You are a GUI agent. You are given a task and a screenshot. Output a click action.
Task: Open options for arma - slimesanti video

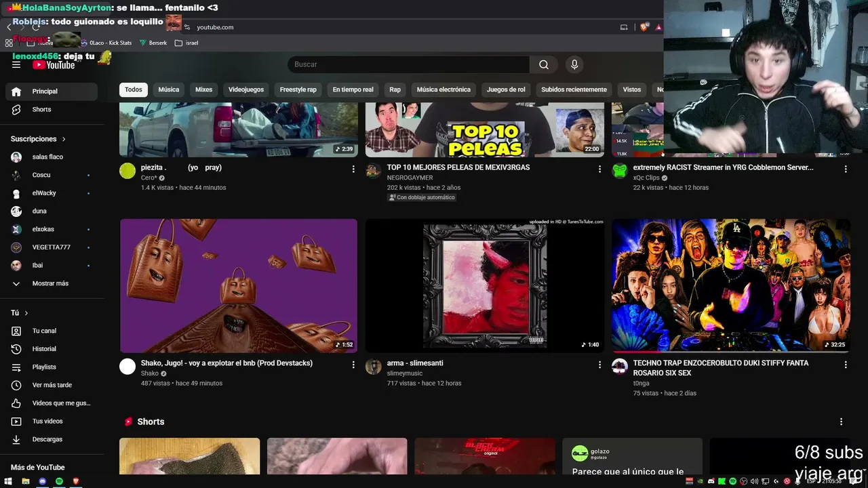point(599,365)
